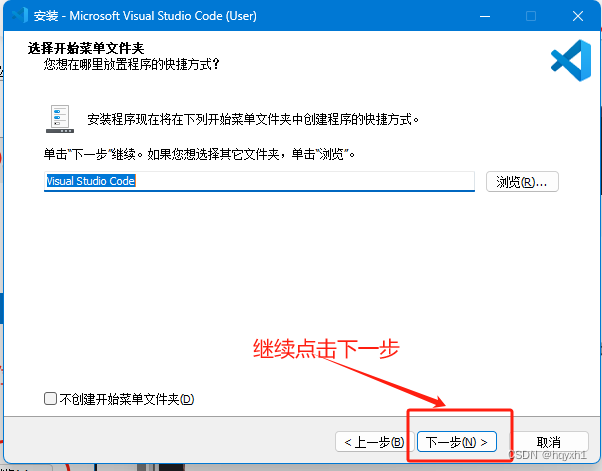Image resolution: width=602 pixels, height=471 pixels.
Task: Click the Next (下一步) button
Action: [456, 442]
